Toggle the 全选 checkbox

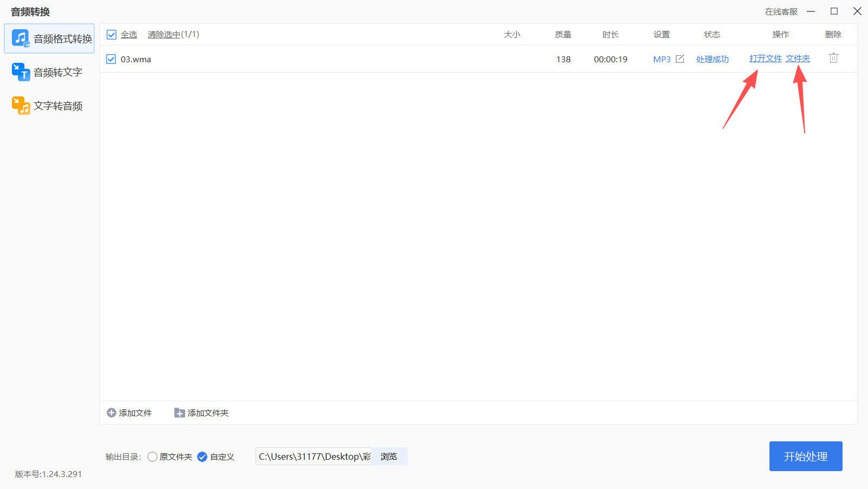(x=112, y=35)
